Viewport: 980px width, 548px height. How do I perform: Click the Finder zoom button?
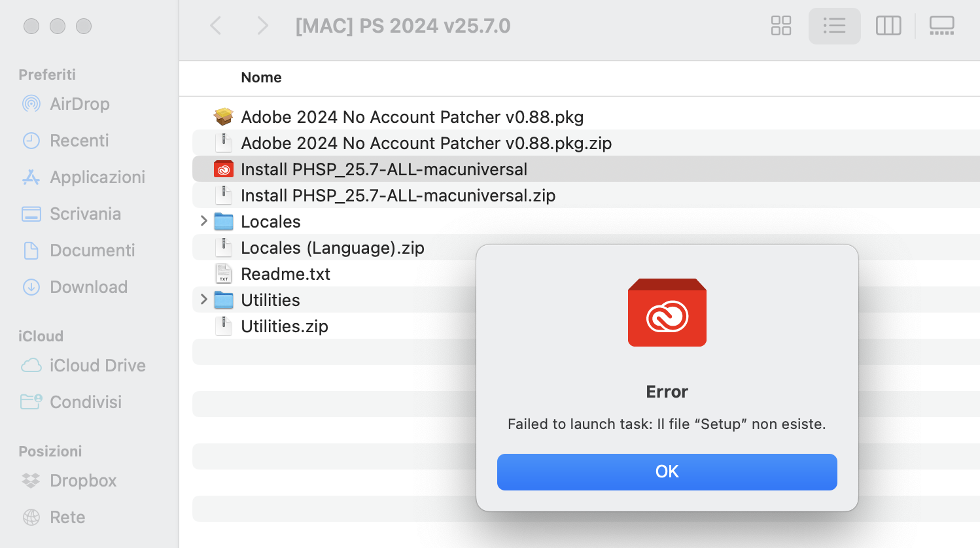point(84,26)
